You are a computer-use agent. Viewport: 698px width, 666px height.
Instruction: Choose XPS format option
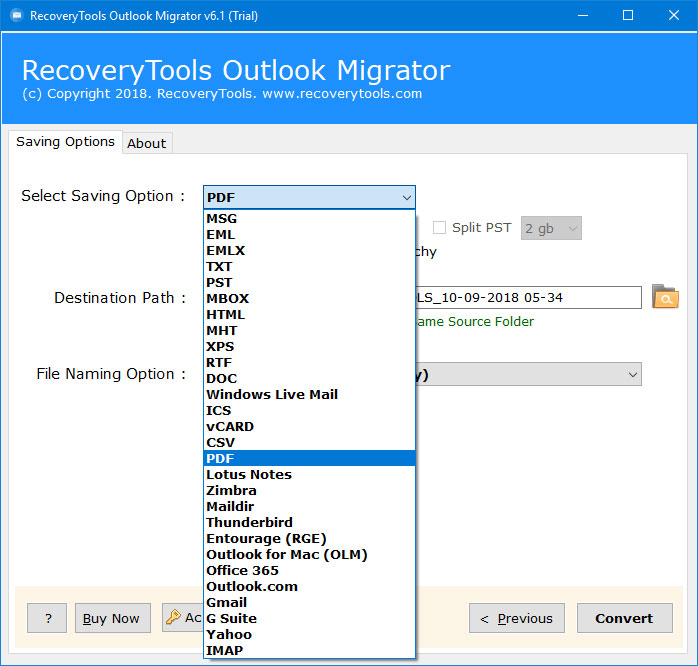pyautogui.click(x=309, y=347)
